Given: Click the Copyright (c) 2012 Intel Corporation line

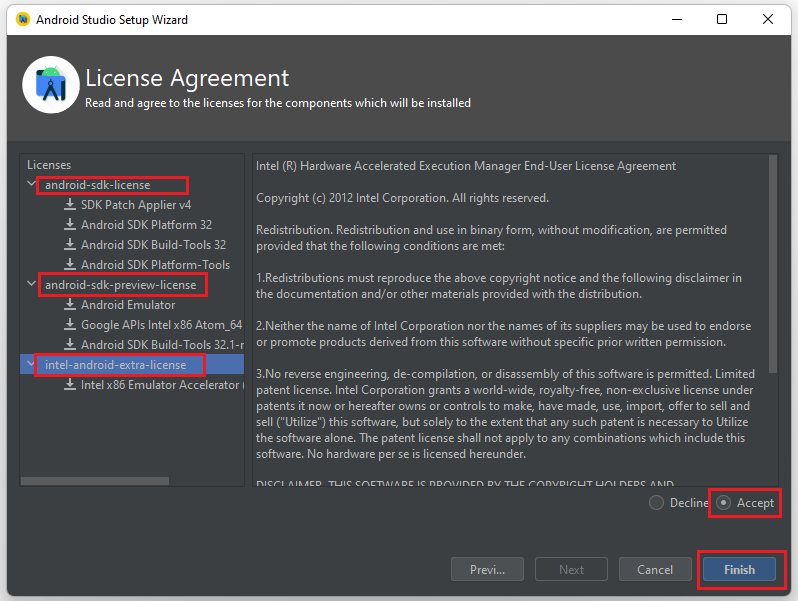Looking at the screenshot, I should pos(402,198).
